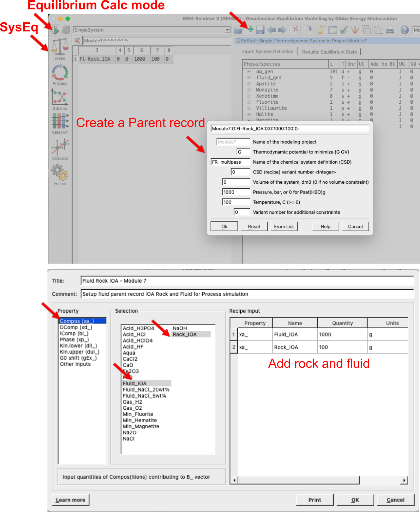
Task: Click the spreadsheet grid toolbar icon
Action: (366, 30)
